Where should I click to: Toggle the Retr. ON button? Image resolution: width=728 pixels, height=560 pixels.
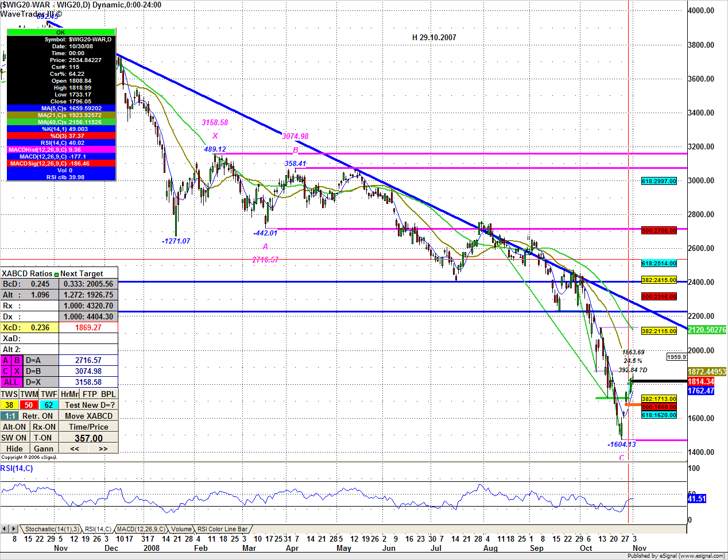click(x=38, y=416)
